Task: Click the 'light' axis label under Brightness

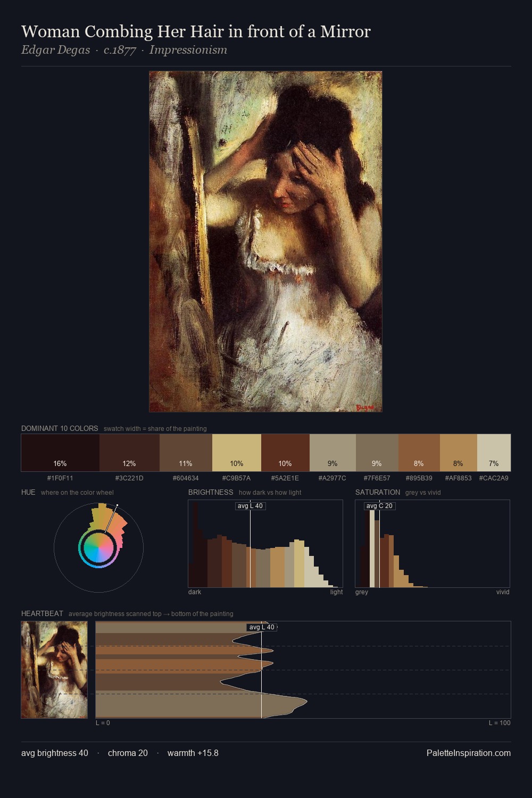Action: pyautogui.click(x=336, y=592)
